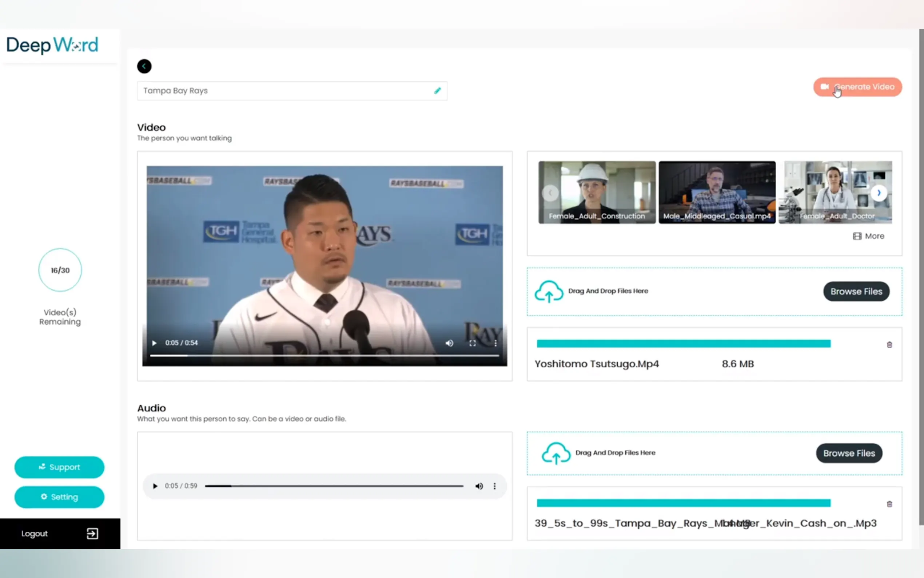Mute the video player volume

(x=449, y=343)
